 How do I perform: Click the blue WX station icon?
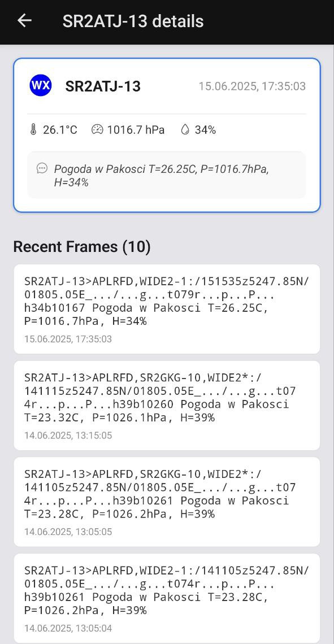[x=41, y=85]
